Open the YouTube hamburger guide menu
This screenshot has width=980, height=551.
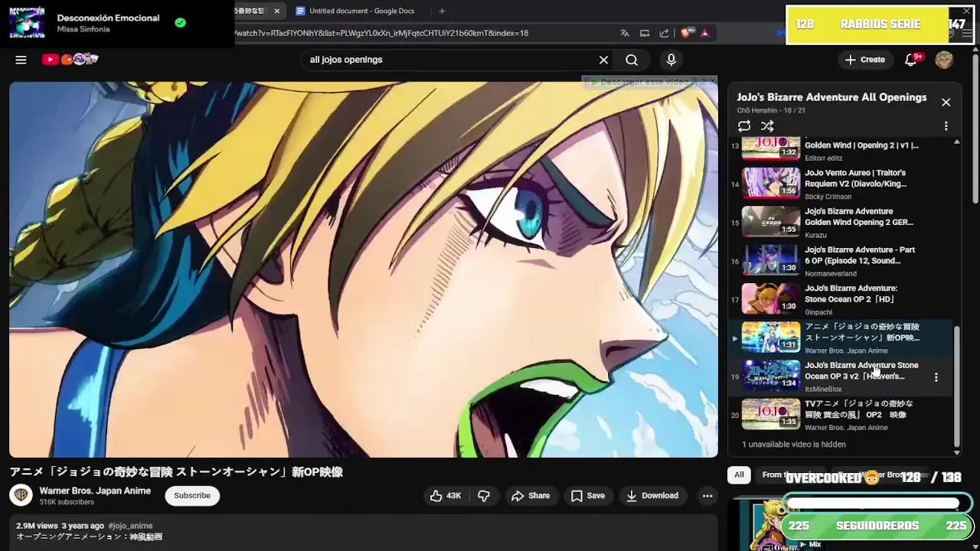pyautogui.click(x=21, y=60)
